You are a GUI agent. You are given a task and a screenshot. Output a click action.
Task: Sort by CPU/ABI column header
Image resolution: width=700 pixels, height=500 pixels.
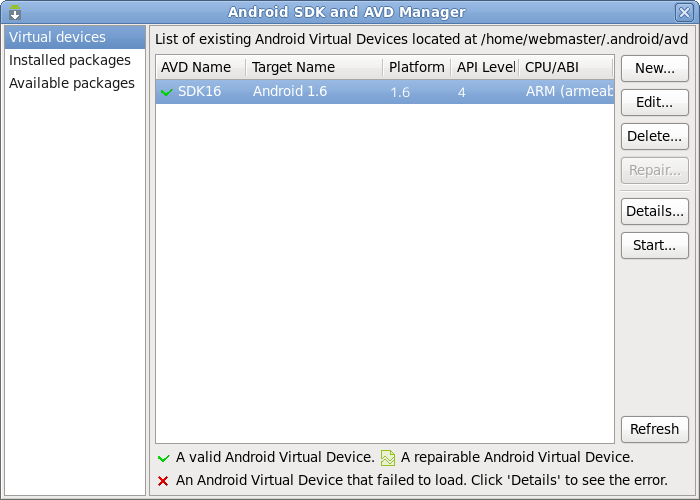coord(566,67)
